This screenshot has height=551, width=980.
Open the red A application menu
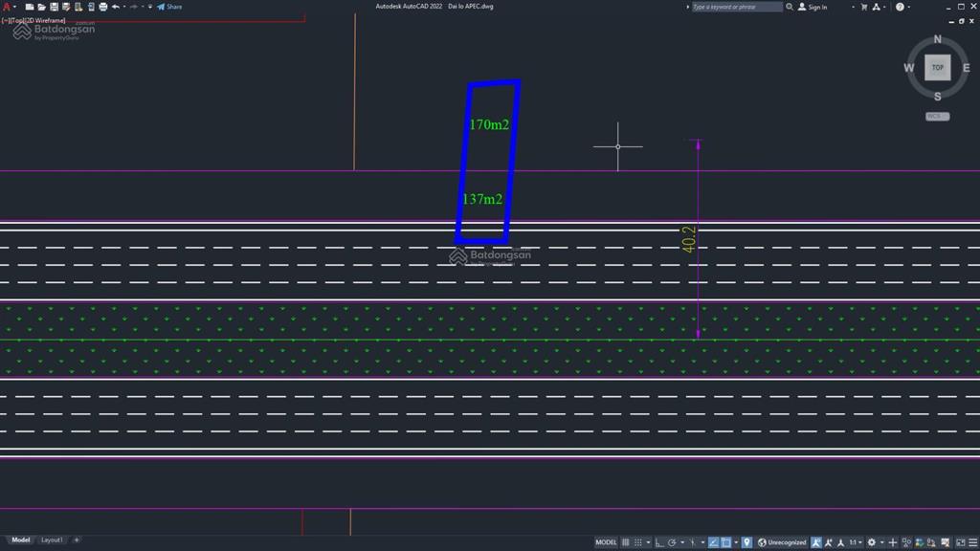click(6, 6)
